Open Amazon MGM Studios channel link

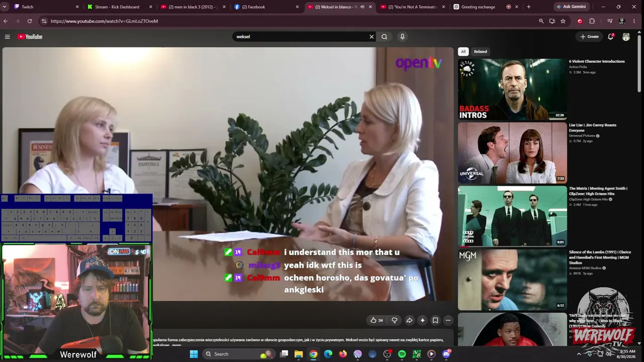pos(586,268)
